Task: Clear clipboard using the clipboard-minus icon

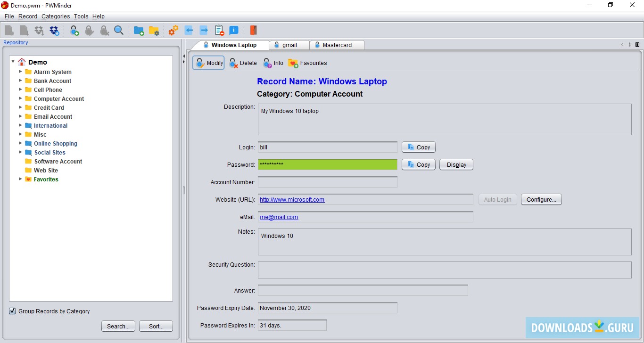Action: pyautogui.click(x=219, y=31)
